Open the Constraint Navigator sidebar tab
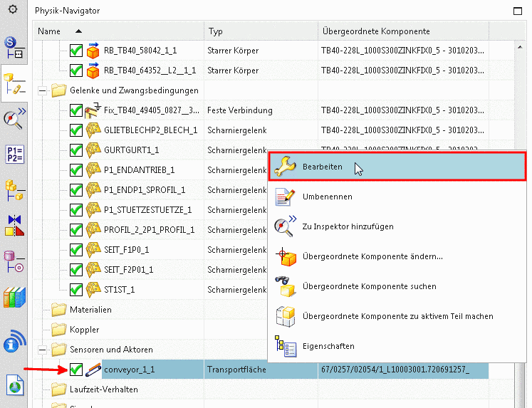 pos(14,226)
